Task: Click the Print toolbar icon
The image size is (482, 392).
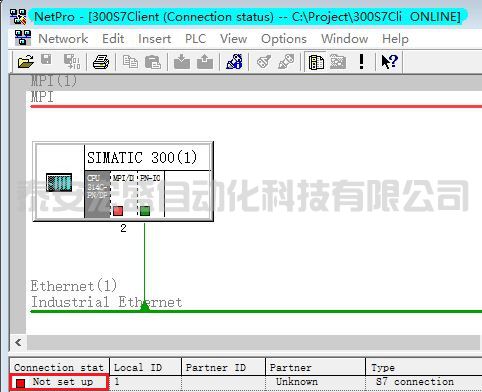Action: click(101, 62)
